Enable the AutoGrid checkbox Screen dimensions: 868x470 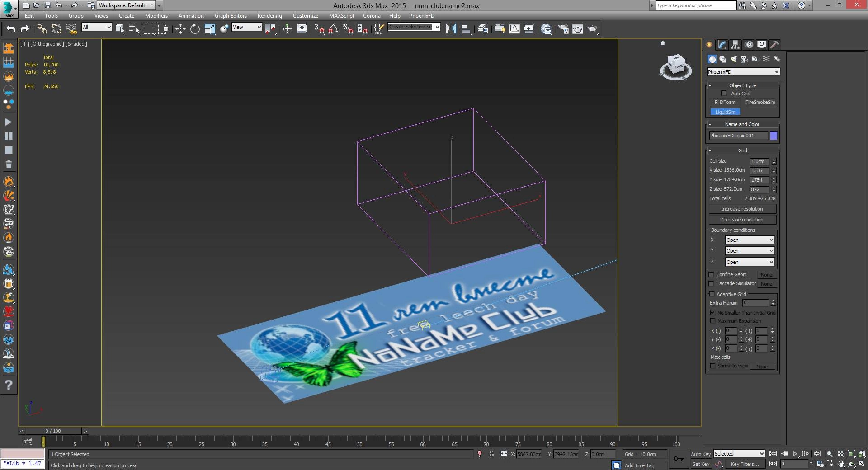pos(724,94)
